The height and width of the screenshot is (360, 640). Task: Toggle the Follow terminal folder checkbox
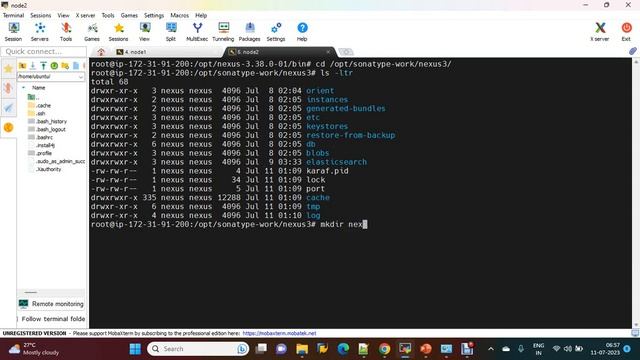tap(18, 319)
